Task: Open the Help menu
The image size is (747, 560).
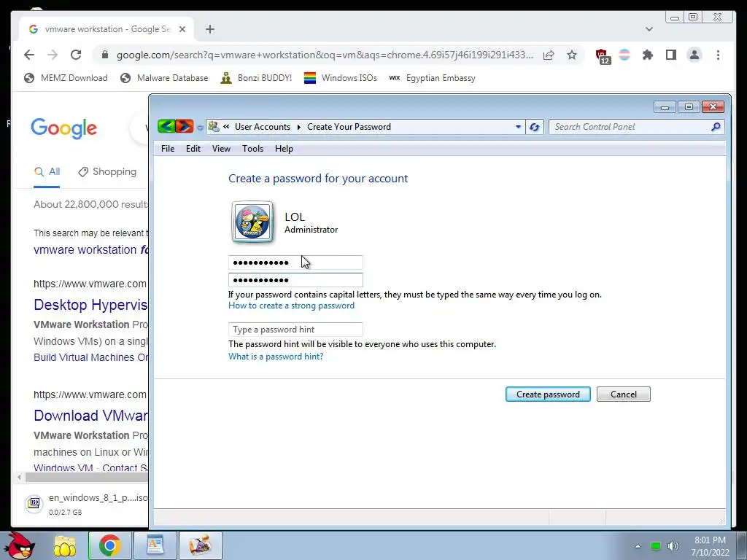Action: tap(284, 149)
